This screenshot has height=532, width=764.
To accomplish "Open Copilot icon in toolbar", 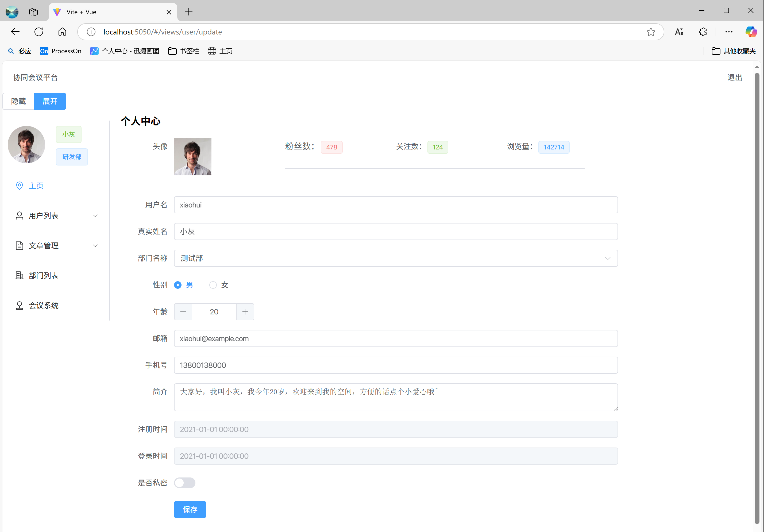I will (x=751, y=32).
